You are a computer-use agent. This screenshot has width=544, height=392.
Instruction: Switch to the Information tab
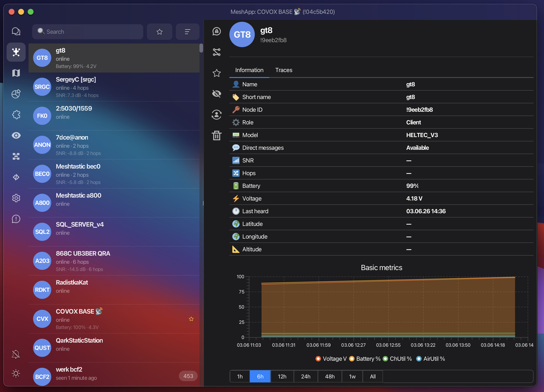click(249, 70)
